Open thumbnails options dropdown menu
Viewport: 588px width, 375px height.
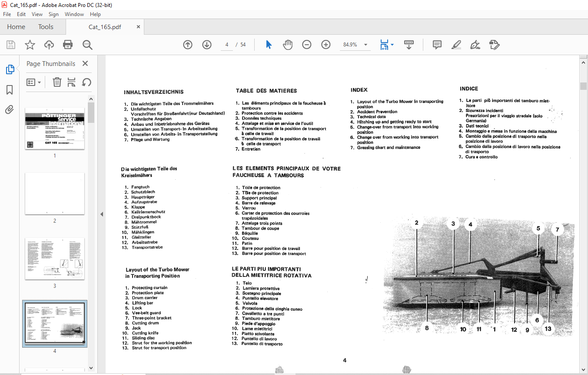pos(34,82)
